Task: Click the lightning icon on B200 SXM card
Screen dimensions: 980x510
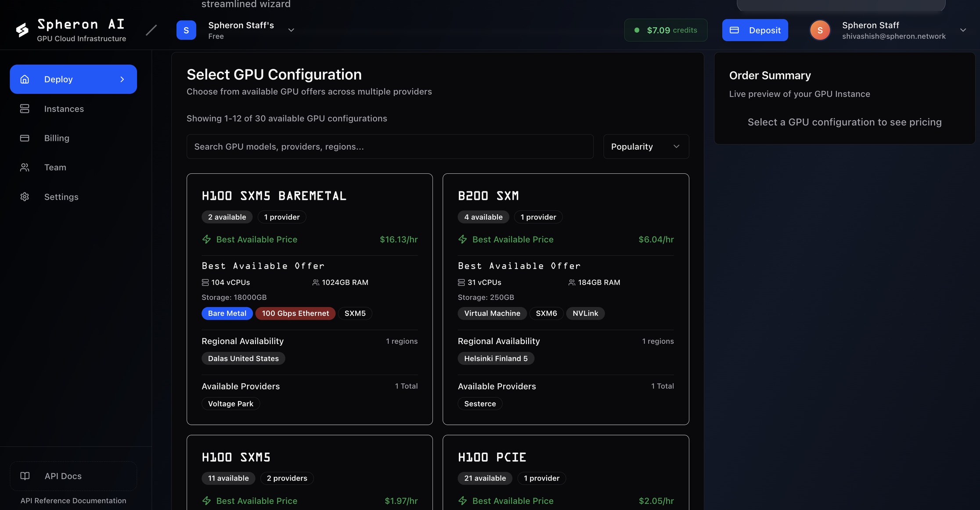Action: click(x=463, y=239)
